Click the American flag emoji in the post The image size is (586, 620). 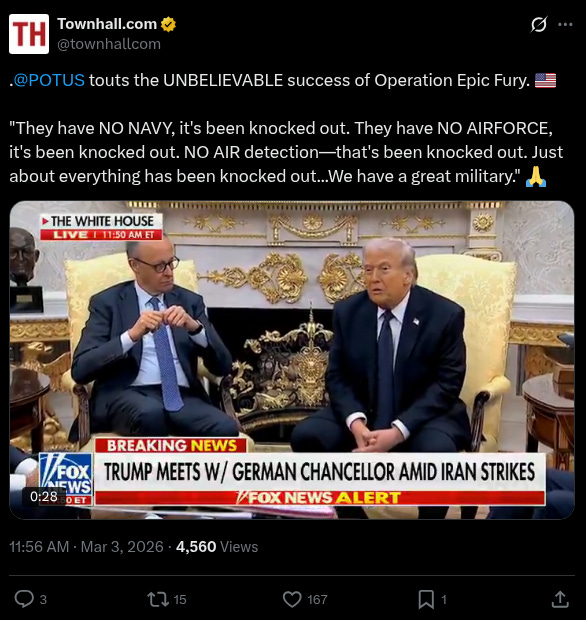pyautogui.click(x=545, y=80)
